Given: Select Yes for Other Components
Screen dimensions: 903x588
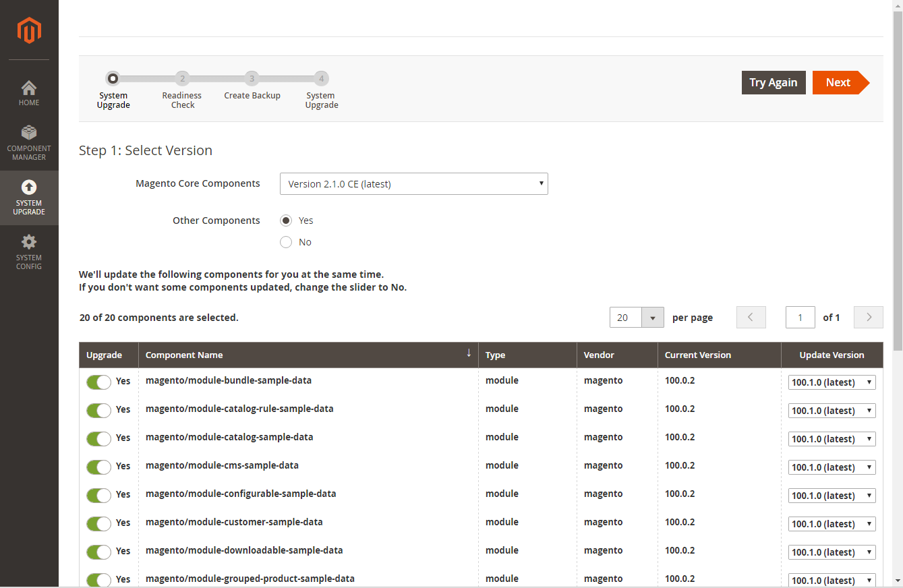Looking at the screenshot, I should (x=286, y=220).
